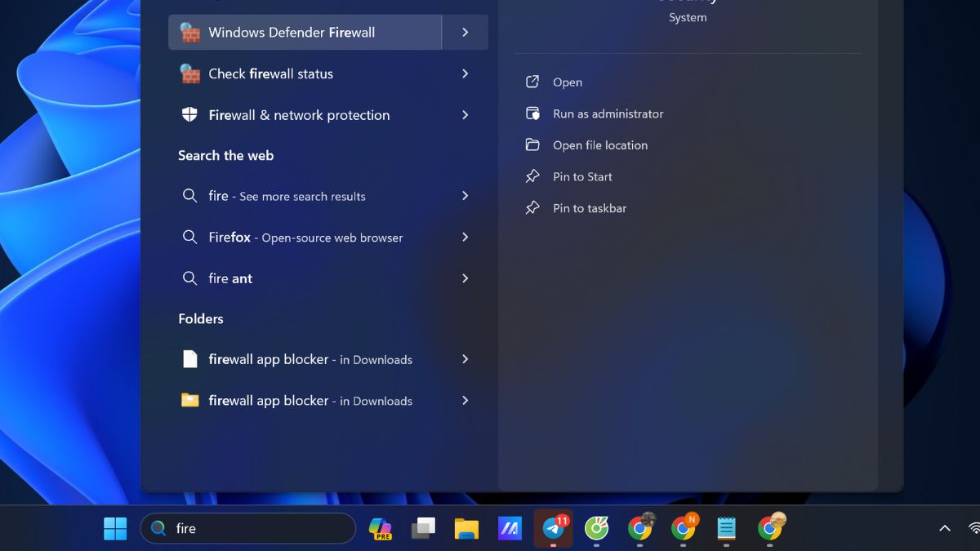Expand arrow next to Windows Defender Firewall
This screenshot has height=551, width=980.
point(465,33)
